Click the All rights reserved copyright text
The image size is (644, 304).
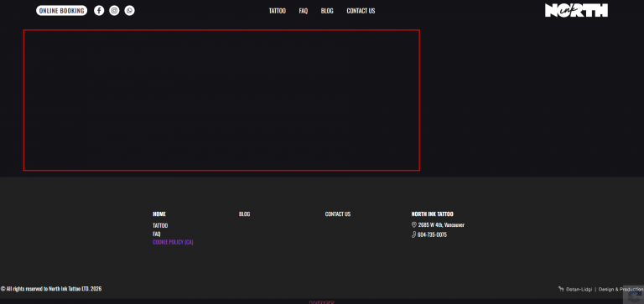[51, 289]
